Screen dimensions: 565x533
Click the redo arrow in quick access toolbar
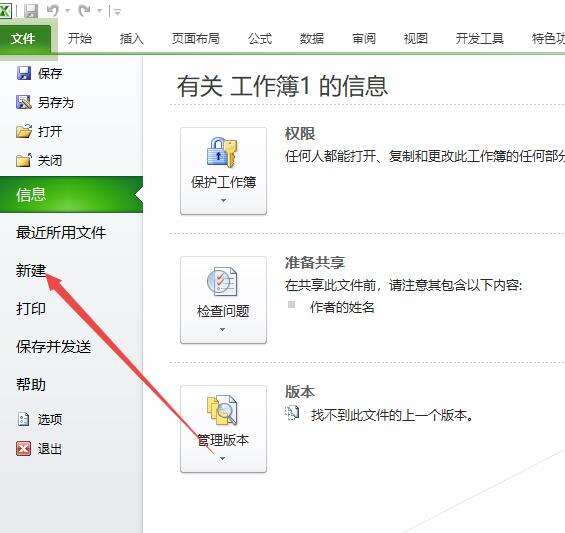[x=85, y=11]
